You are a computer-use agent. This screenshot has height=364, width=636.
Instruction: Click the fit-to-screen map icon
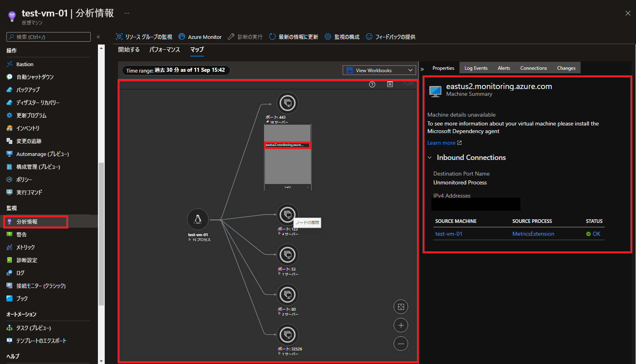(401, 307)
